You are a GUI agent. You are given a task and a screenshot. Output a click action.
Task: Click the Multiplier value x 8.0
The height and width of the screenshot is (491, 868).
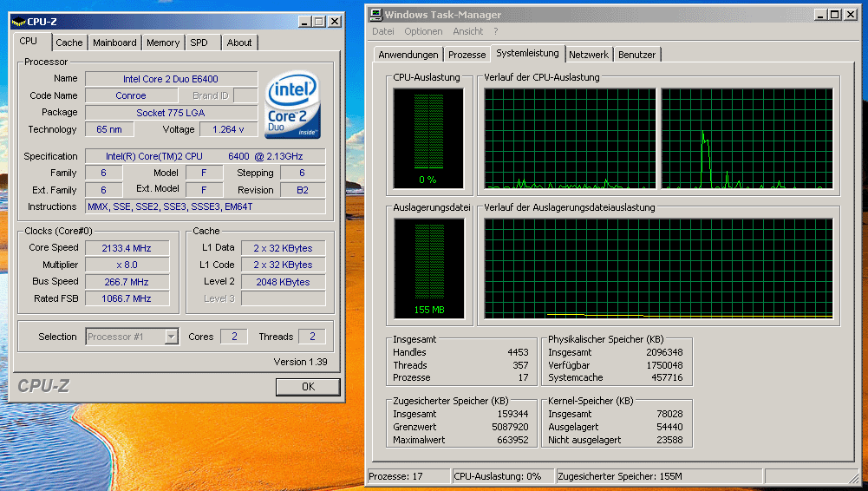coord(127,265)
